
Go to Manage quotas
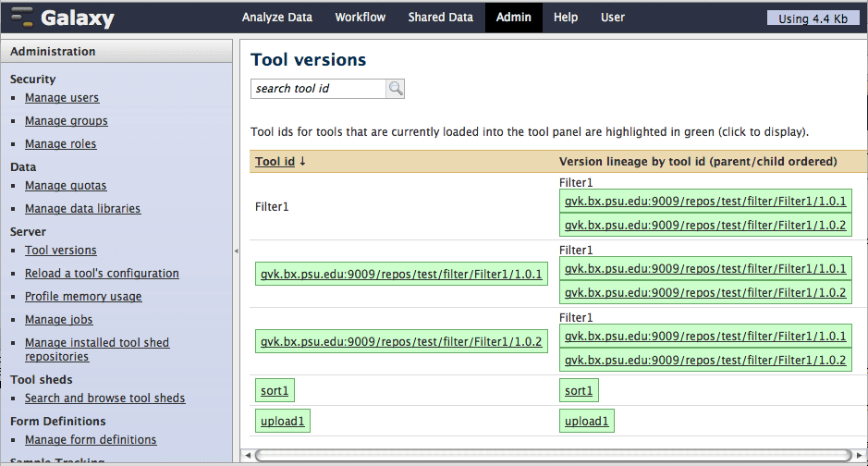[66, 186]
